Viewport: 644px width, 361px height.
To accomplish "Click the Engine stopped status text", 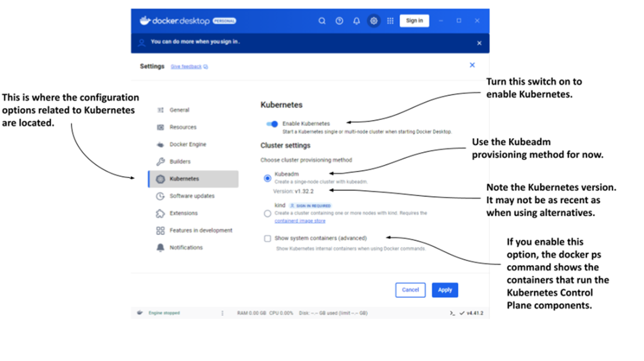I will coord(164,313).
